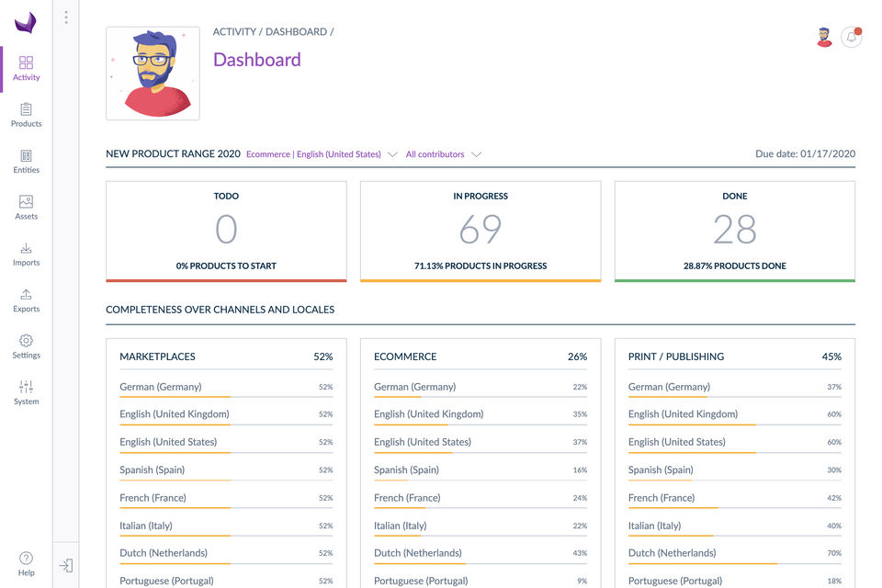The image size is (882, 588).
Task: Click the user avatar in top right
Action: coord(824,38)
